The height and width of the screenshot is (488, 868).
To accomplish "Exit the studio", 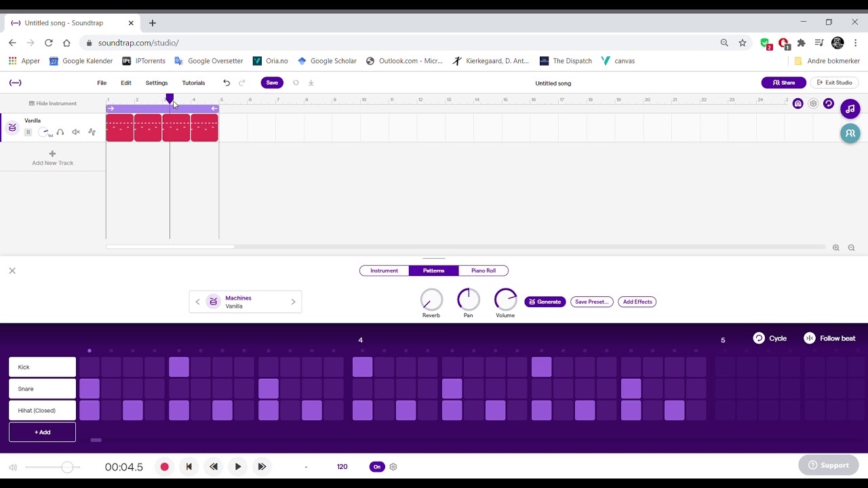I will [835, 83].
